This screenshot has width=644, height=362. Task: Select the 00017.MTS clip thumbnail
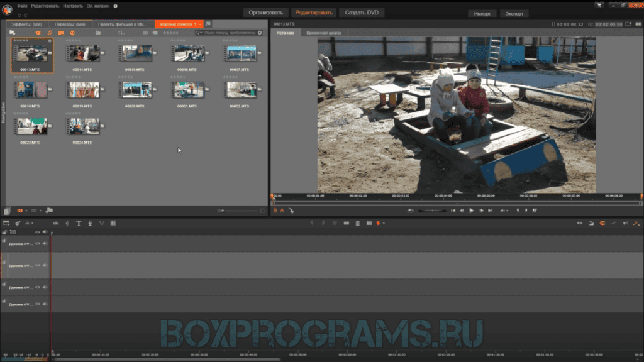coord(241,53)
